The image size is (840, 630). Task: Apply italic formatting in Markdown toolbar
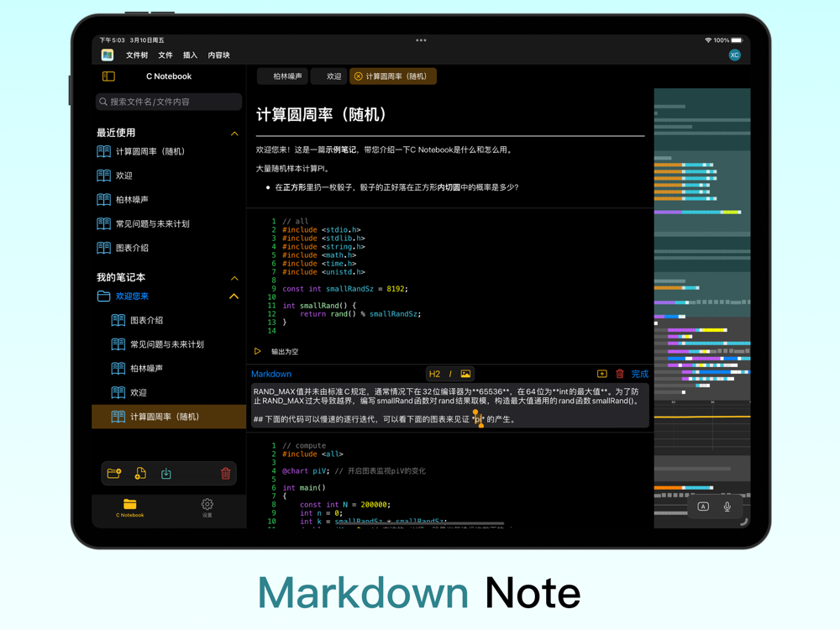450,374
